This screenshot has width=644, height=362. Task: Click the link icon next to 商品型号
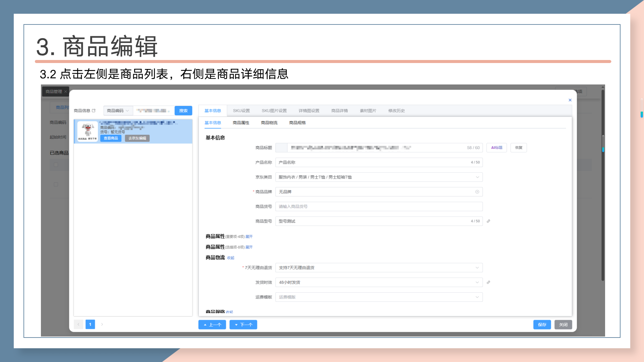[488, 221]
